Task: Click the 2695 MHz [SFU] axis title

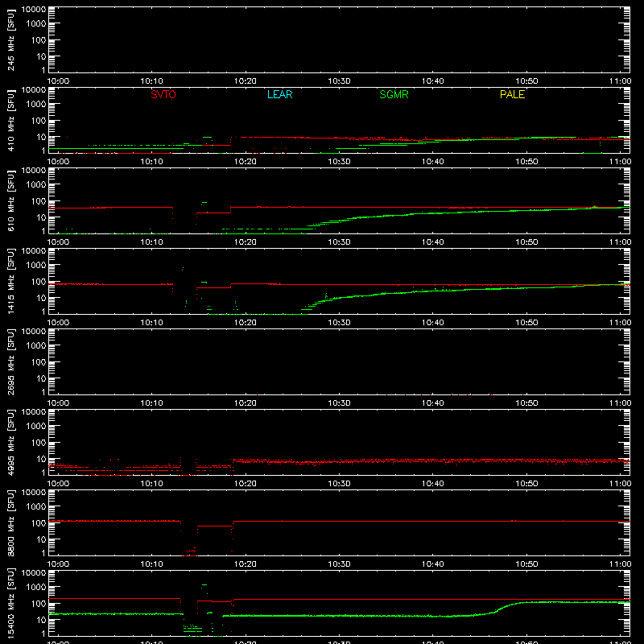Action: coord(11,361)
